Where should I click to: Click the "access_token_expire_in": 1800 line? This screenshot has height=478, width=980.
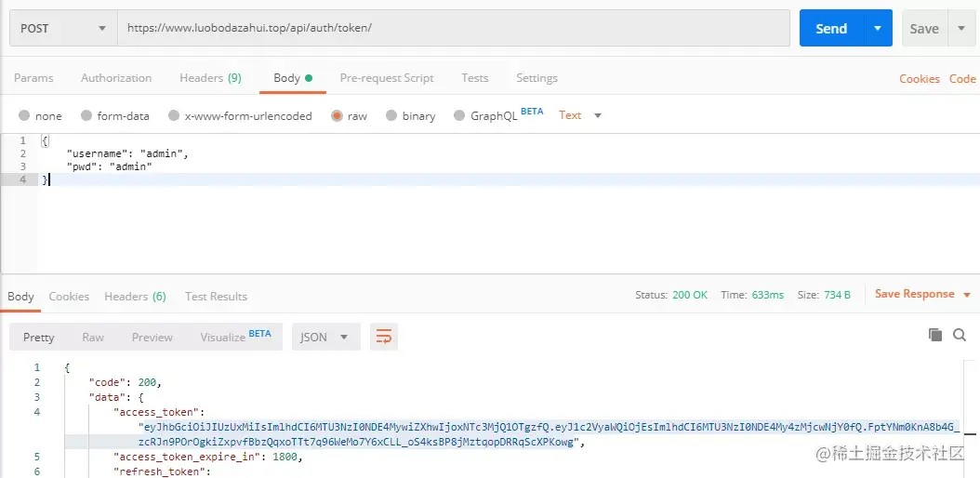coord(207,457)
